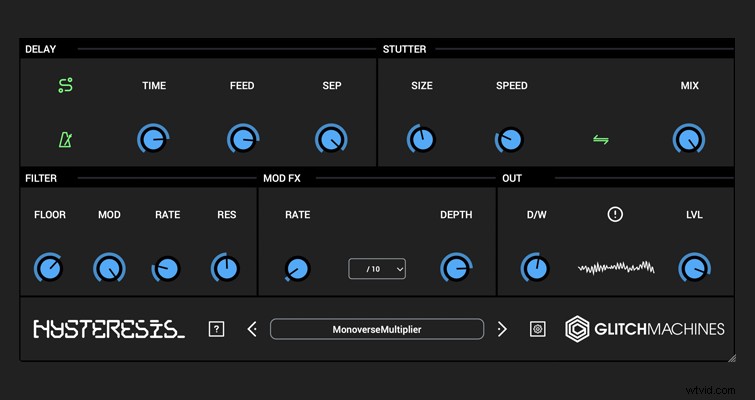The height and width of the screenshot is (400, 755).
Task: Click the LVL label
Action: click(x=694, y=215)
